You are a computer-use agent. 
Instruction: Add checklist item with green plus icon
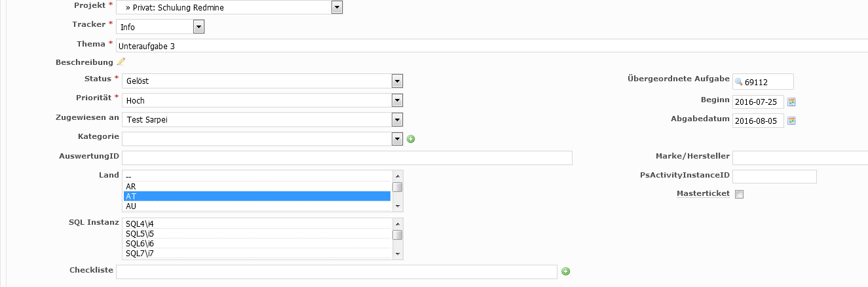tap(566, 271)
